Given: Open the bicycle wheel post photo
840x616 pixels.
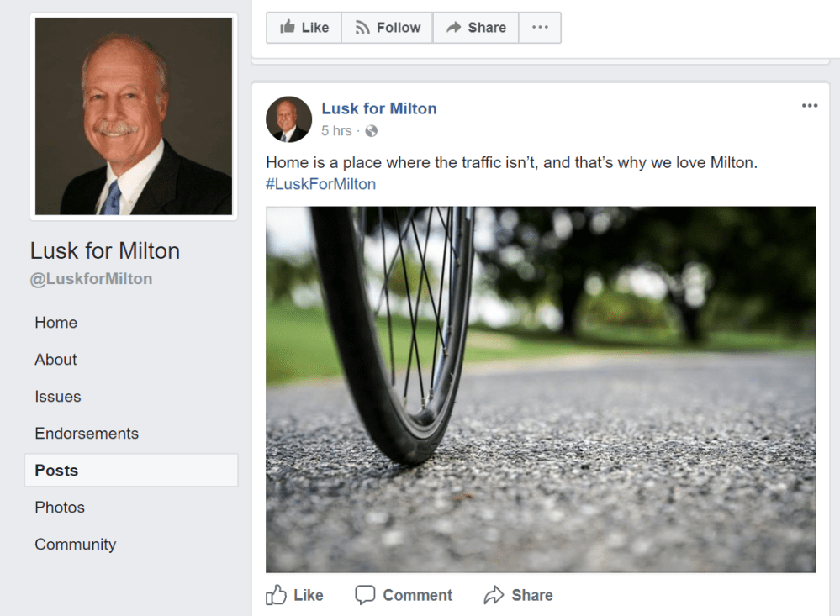Looking at the screenshot, I should (x=541, y=389).
